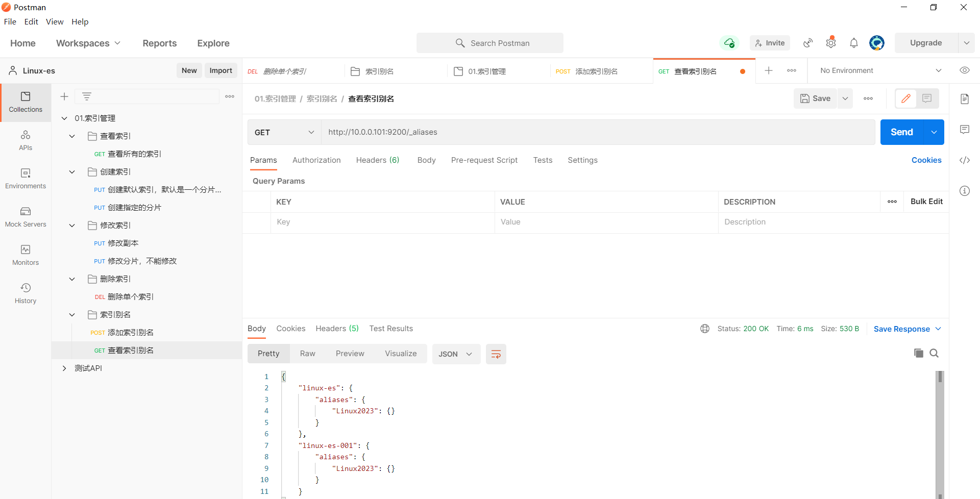Switch to the request Headers (6) tab
This screenshot has height=499, width=980.
click(378, 160)
